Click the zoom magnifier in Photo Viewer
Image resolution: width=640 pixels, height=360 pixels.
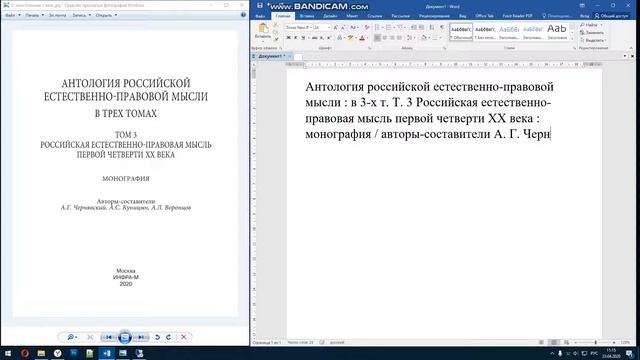point(71,337)
